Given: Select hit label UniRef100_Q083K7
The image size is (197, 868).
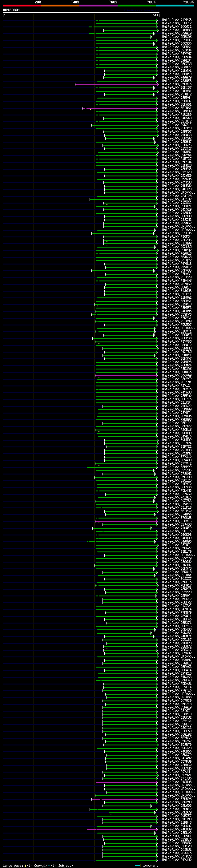Looking at the screenshot, I should 177,426.
